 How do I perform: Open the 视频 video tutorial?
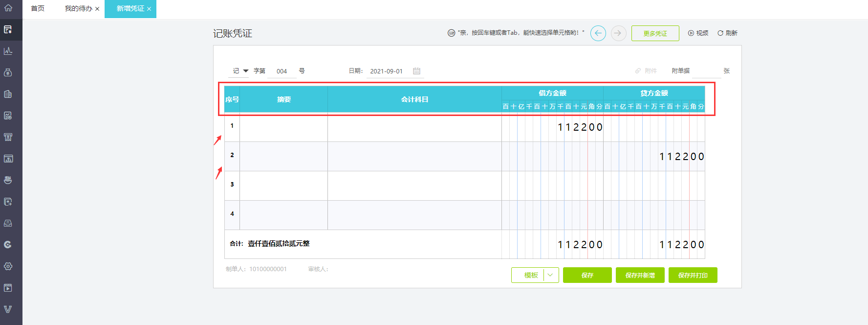click(x=698, y=33)
